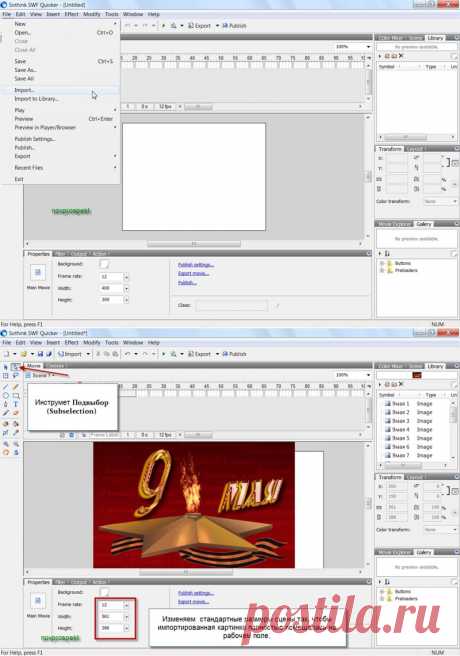Viewport: 460px width, 656px height.
Task: Click the Save All toolbar icon
Action: (x=49, y=354)
